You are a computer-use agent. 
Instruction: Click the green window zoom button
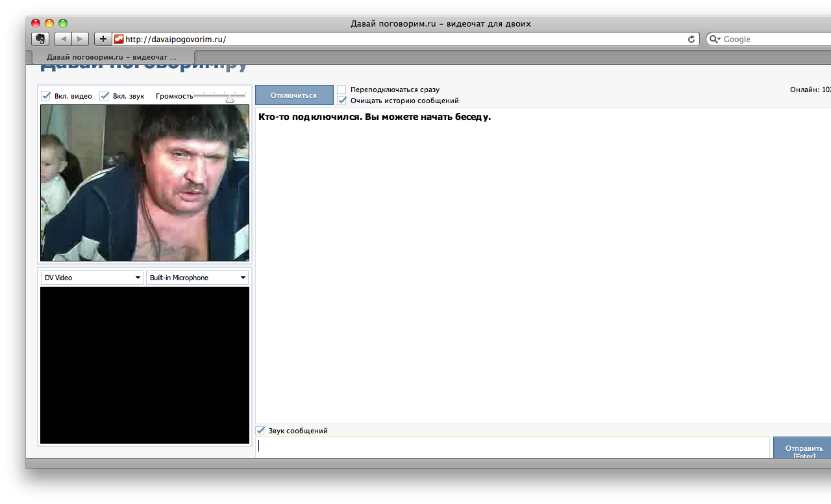pyautogui.click(x=63, y=23)
